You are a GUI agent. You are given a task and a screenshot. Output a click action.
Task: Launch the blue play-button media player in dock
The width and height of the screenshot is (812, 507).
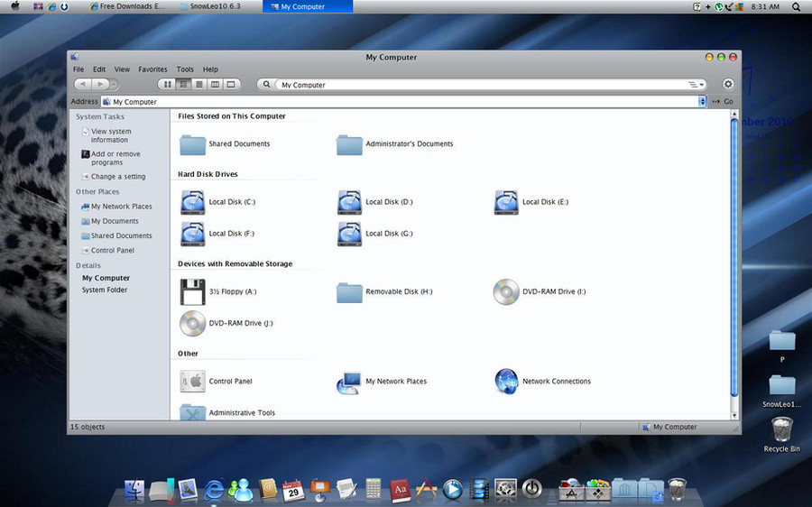(x=453, y=489)
